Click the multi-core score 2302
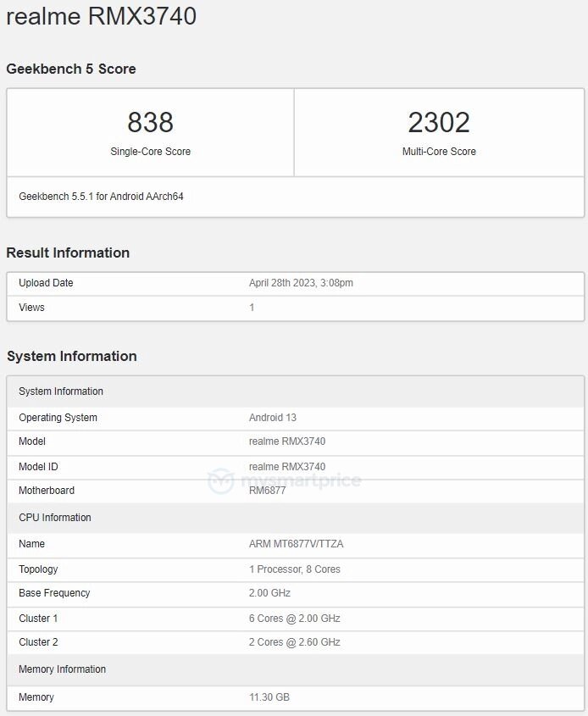This screenshot has height=716, width=588. pyautogui.click(x=439, y=122)
